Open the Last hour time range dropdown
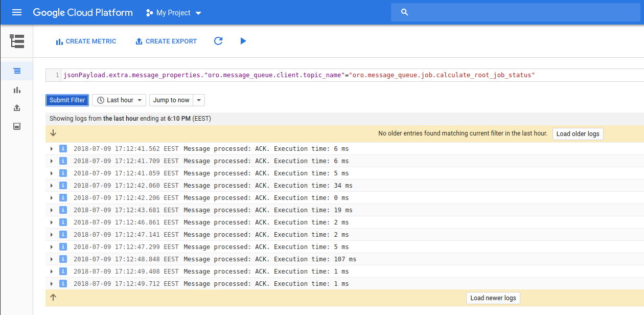Screen dimensions: 644x315 click(119, 100)
